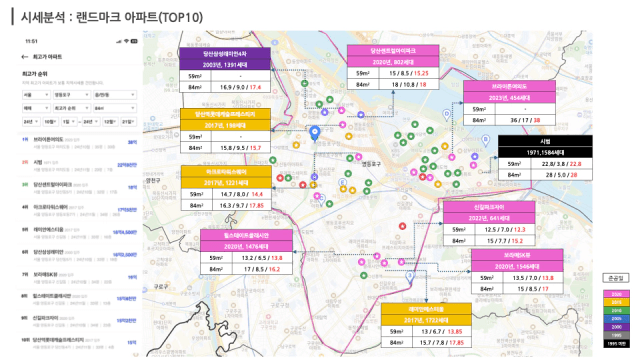640x360 pixels.
Task: Open the 12월 end month dropdown
Action: click(x=110, y=122)
